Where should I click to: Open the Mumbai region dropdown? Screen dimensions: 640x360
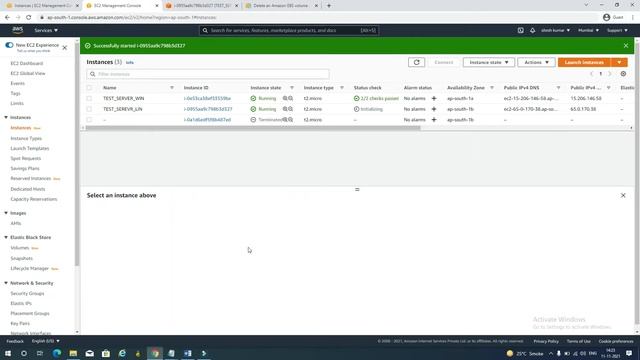[588, 30]
